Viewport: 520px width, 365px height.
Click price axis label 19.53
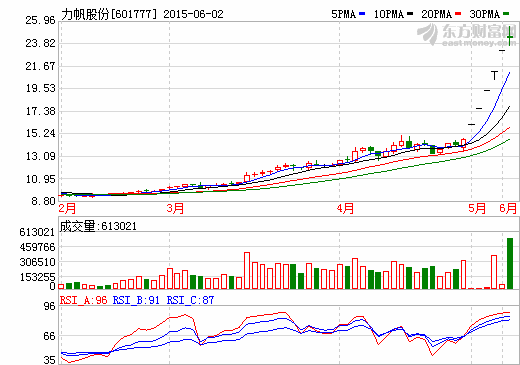click(40, 88)
